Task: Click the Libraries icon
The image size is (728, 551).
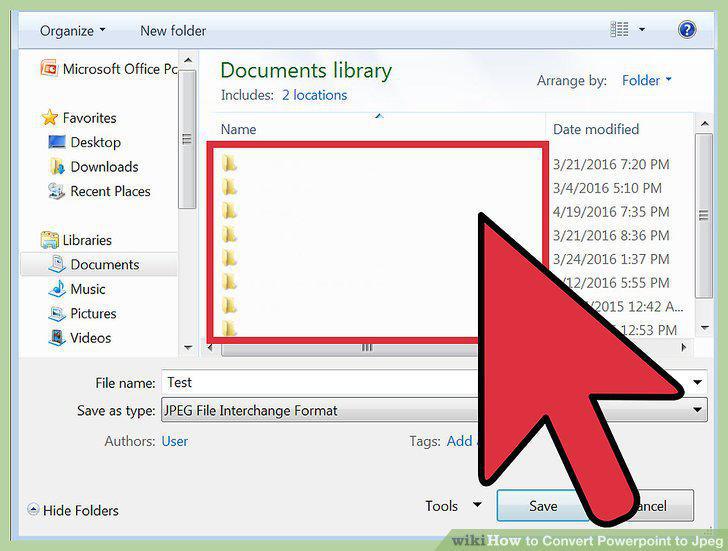Action: click(49, 240)
